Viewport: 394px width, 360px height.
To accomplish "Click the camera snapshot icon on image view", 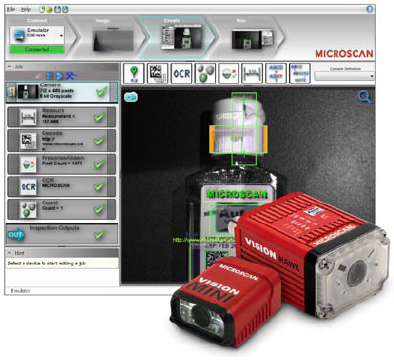I will coord(131,97).
